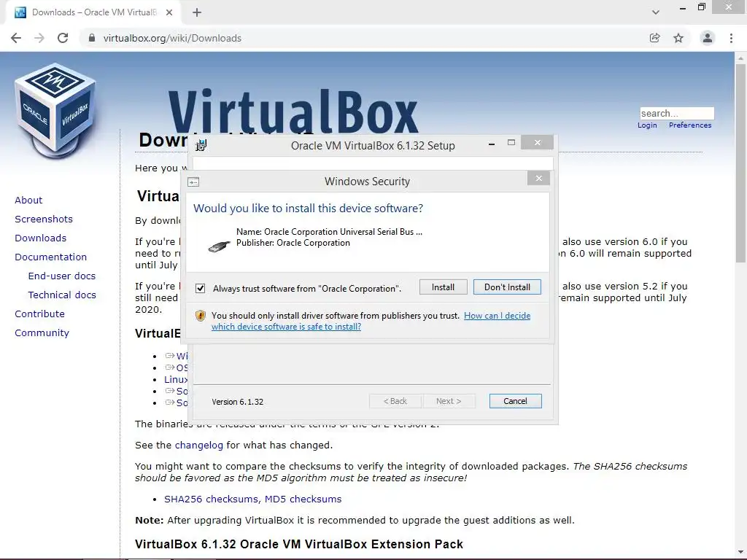This screenshot has width=747, height=560.
Task: Go back using the browser back arrow
Action: tap(16, 38)
